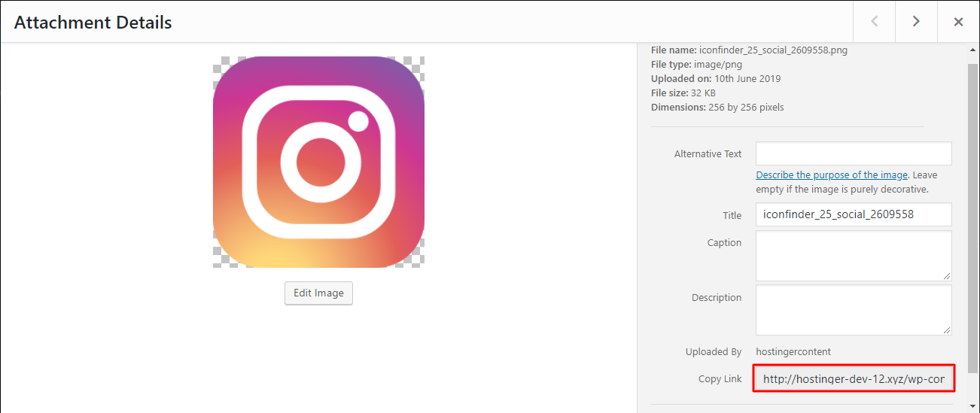The image size is (980, 413).
Task: Click the 'Uploaded on: 10th June 2019' line
Action: pyautogui.click(x=716, y=79)
